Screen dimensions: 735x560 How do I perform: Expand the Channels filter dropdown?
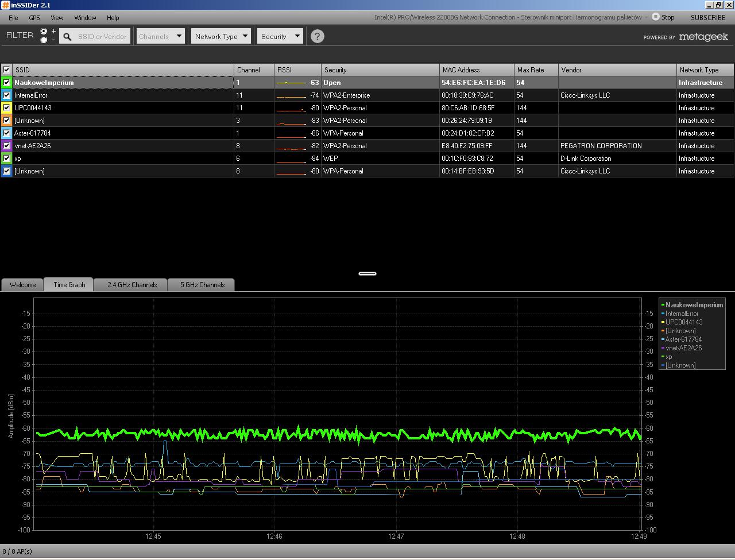tap(160, 36)
